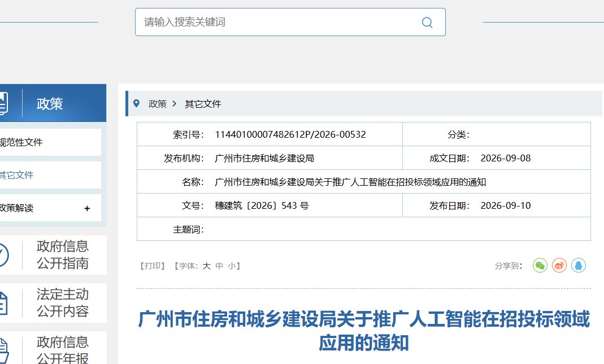Share the notice via QQ icon
Viewport: 604px width, 364px height.
pyautogui.click(x=578, y=265)
